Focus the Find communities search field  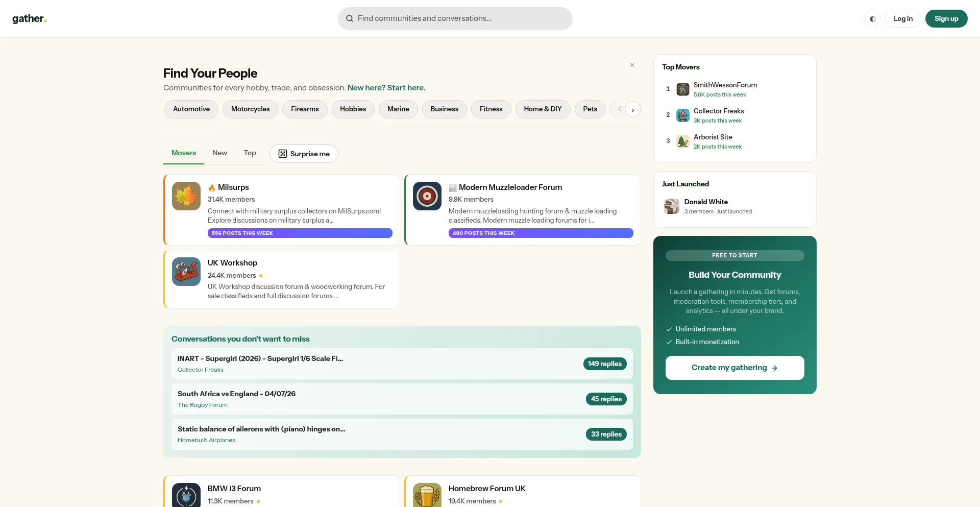pyautogui.click(x=455, y=19)
